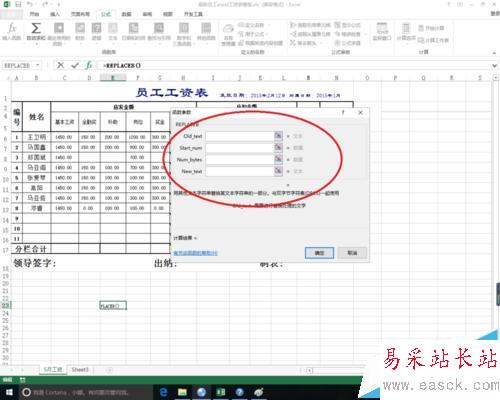Open the File tab
The width and height of the screenshot is (500, 400).
pyautogui.click(x=11, y=14)
